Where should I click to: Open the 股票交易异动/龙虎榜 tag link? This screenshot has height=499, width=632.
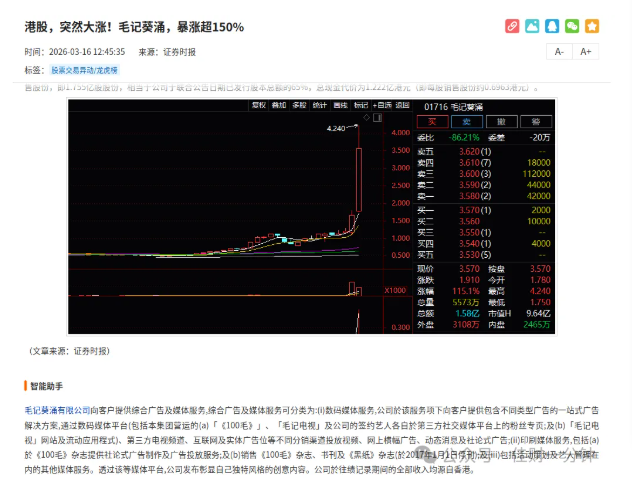84,70
